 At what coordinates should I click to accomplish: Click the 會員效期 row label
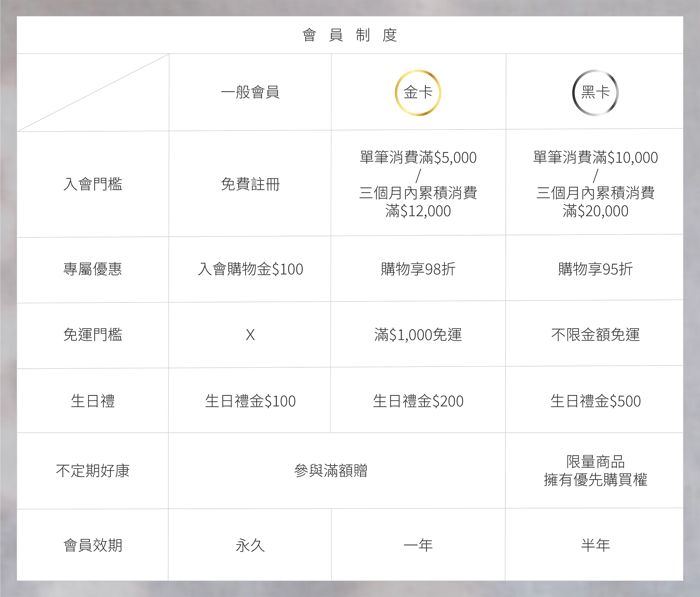(x=93, y=545)
